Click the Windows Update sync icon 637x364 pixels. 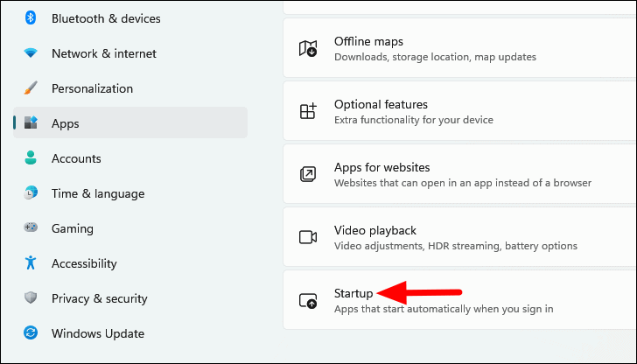[x=31, y=333]
